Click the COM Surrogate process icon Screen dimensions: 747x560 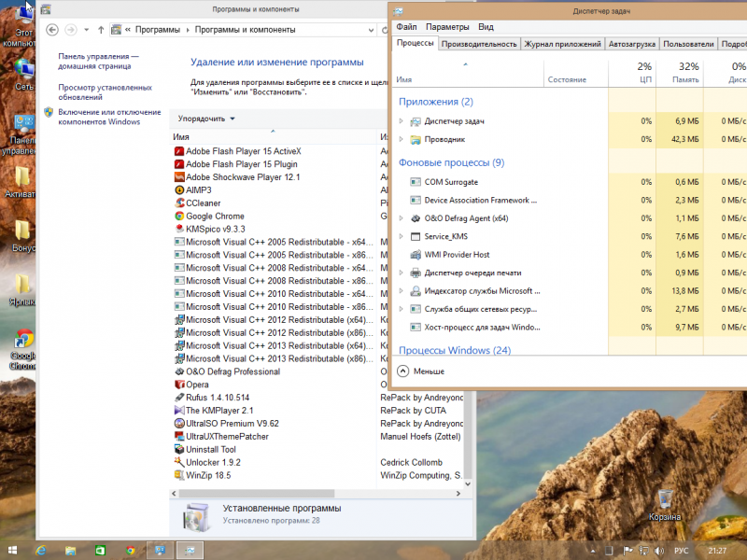416,182
